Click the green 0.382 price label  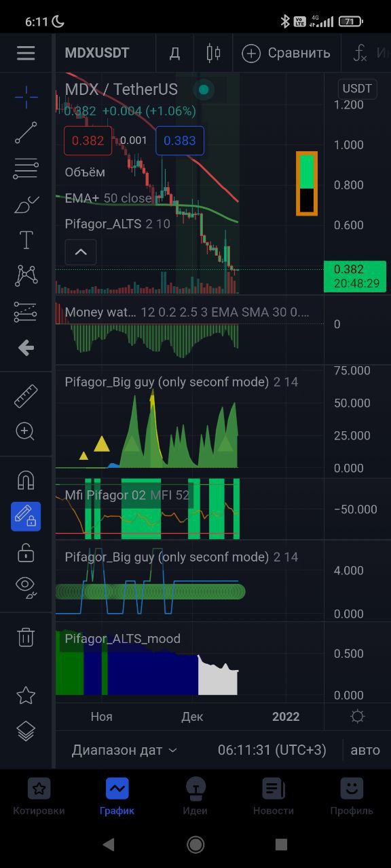point(355,276)
